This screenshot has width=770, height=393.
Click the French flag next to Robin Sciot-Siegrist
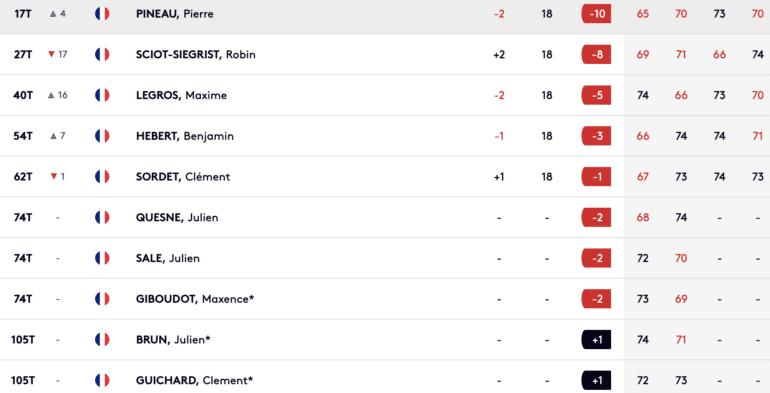point(102,55)
